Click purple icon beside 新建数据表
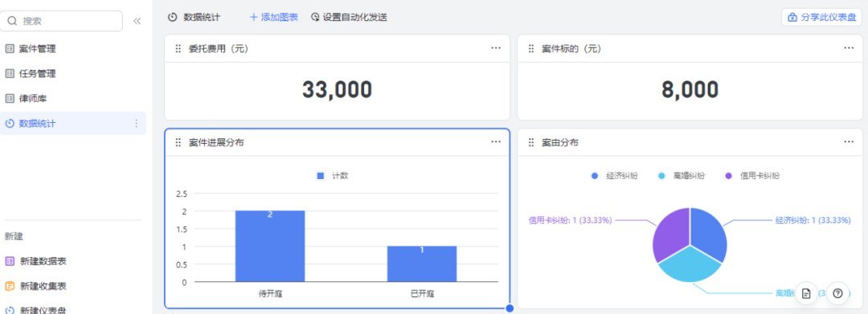The height and width of the screenshot is (314, 868). click(10, 261)
